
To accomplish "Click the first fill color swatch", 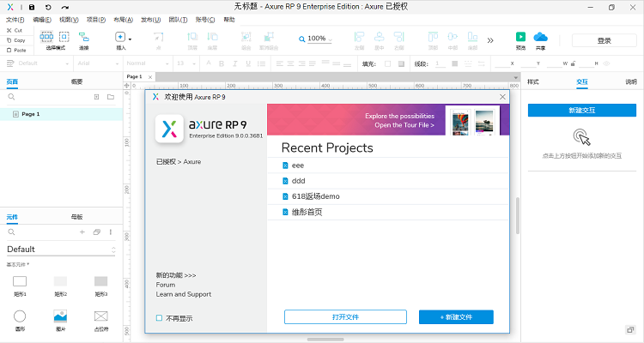I will pos(388,63).
